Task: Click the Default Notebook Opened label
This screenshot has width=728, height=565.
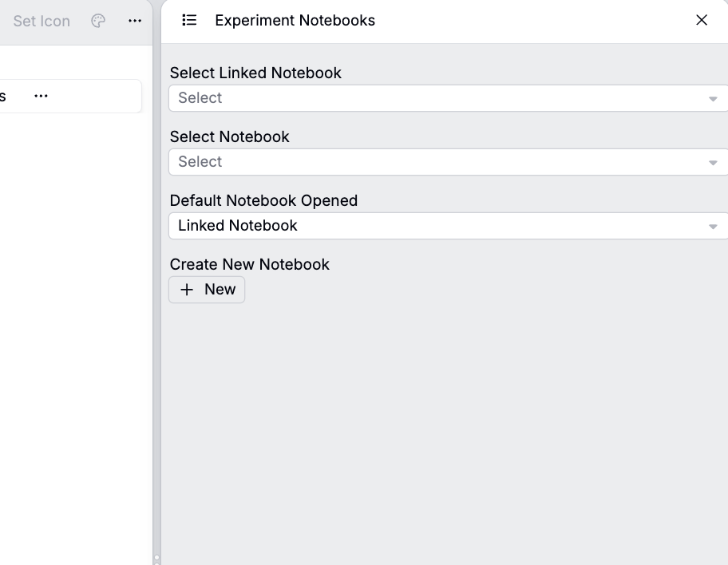Action: 263,200
